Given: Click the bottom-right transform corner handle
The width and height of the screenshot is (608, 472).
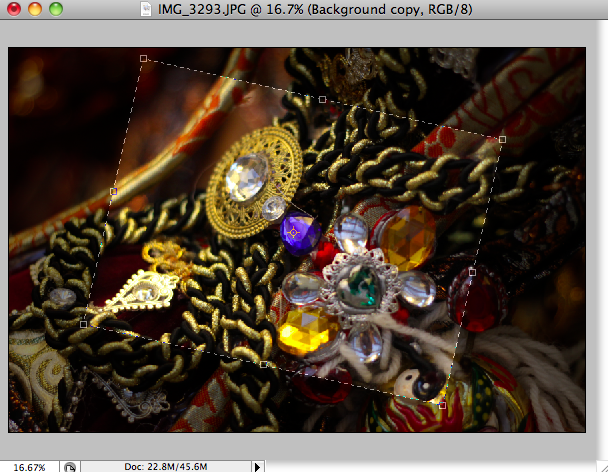Looking at the screenshot, I should [x=442, y=404].
